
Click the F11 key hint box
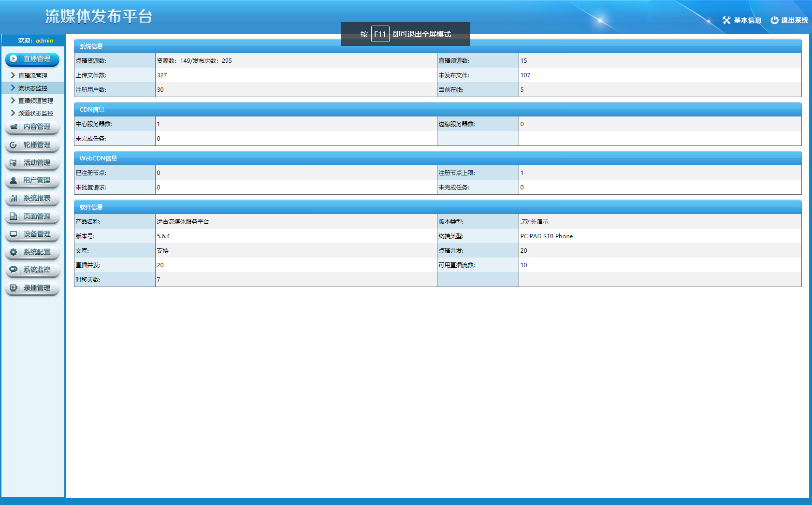[380, 34]
